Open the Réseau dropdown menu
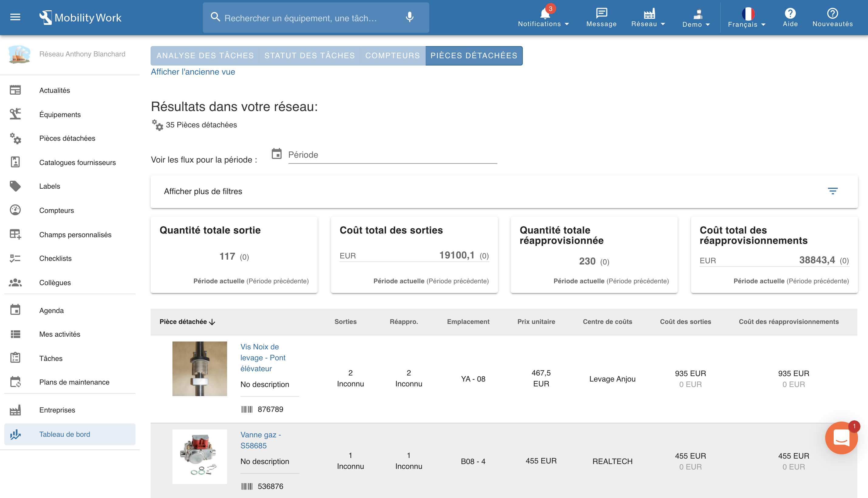The image size is (868, 498). (x=648, y=18)
